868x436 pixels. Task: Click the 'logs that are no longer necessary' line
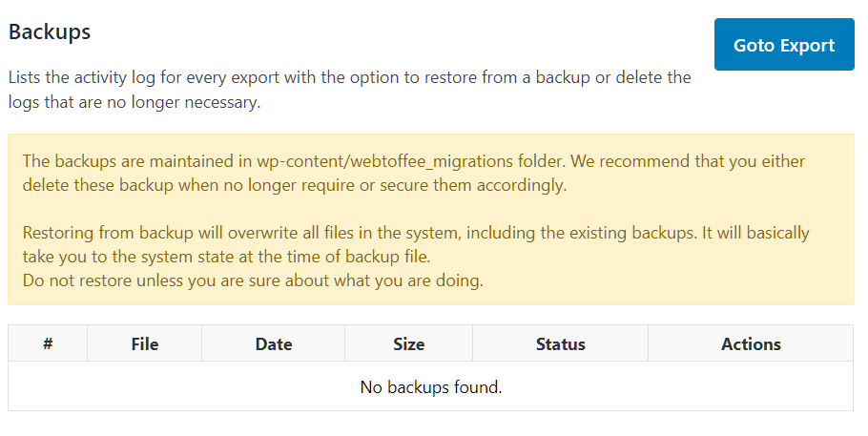(134, 102)
